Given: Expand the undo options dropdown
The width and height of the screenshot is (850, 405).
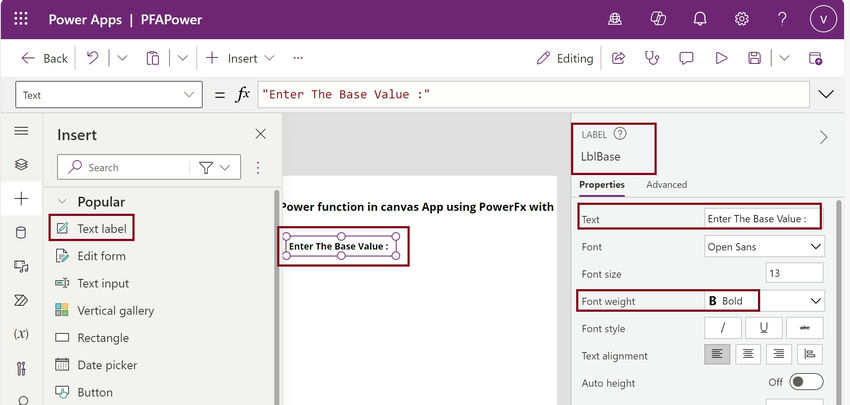Looking at the screenshot, I should pyautogui.click(x=123, y=58).
